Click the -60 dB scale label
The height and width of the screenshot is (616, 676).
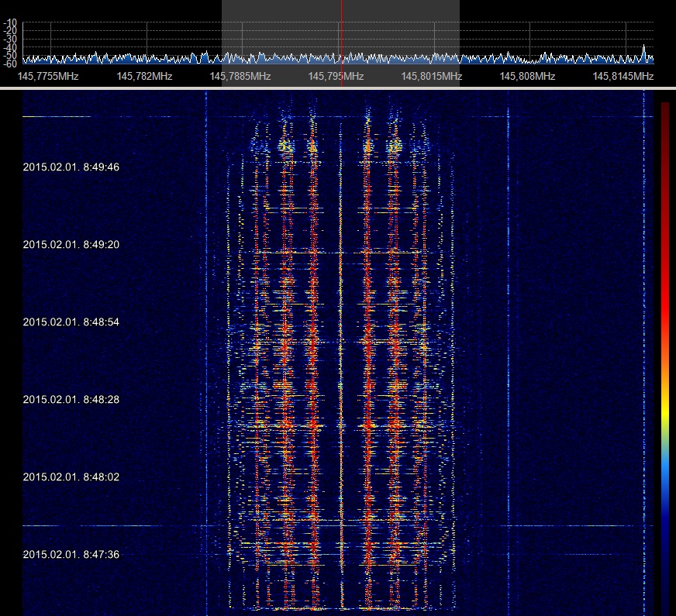point(10,64)
